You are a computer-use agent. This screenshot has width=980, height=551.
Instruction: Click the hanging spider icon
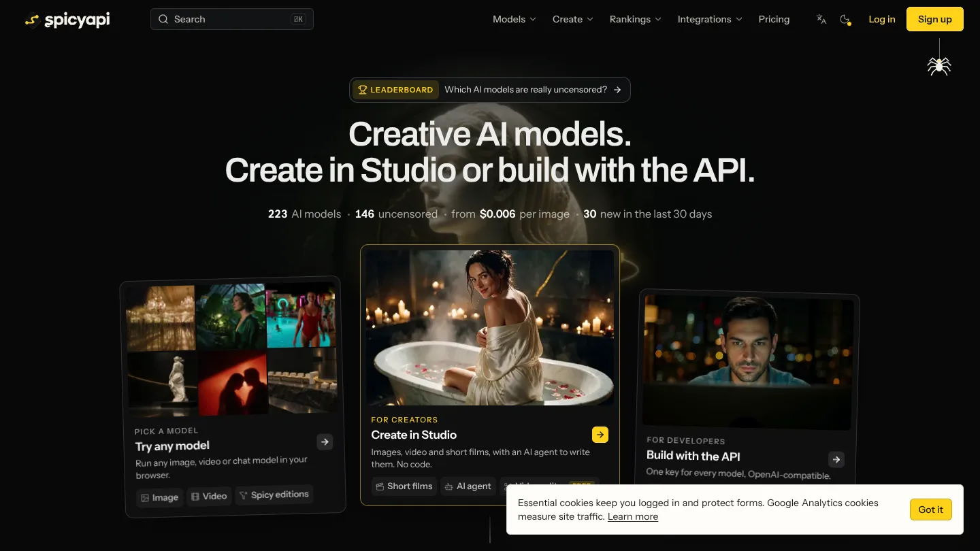coord(939,65)
